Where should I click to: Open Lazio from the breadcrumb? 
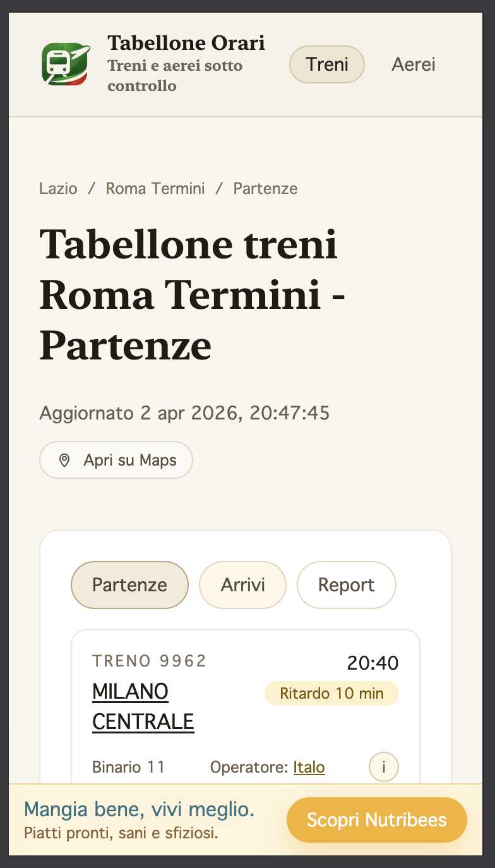57,188
